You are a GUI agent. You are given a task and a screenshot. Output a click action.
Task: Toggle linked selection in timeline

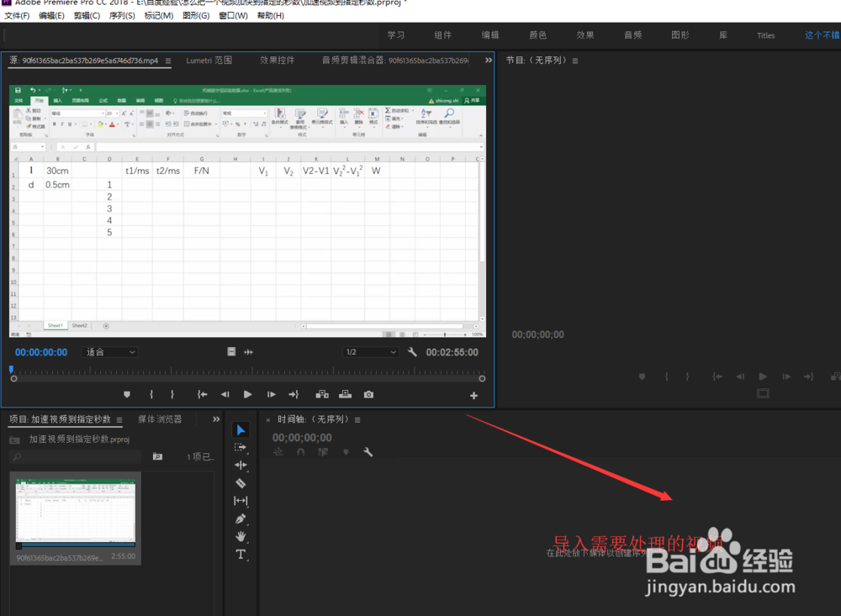click(323, 452)
